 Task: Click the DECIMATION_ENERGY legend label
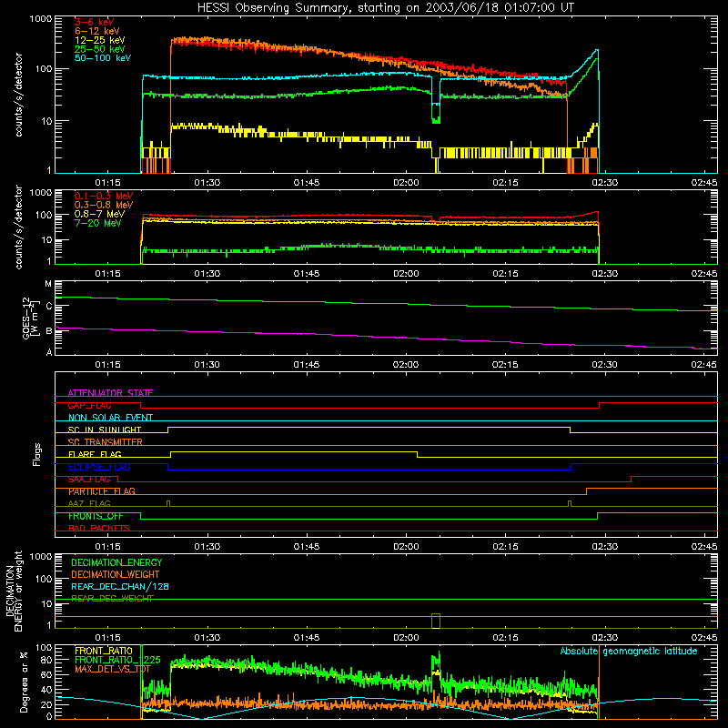tap(116, 562)
